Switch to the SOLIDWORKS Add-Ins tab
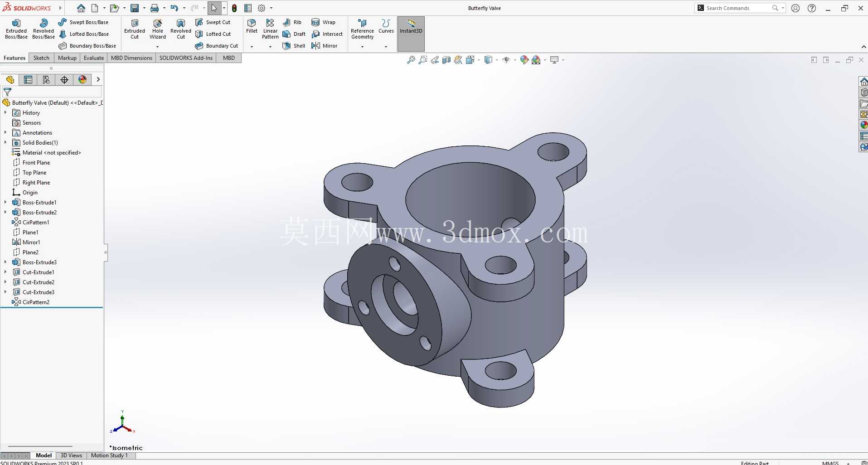 [x=186, y=58]
